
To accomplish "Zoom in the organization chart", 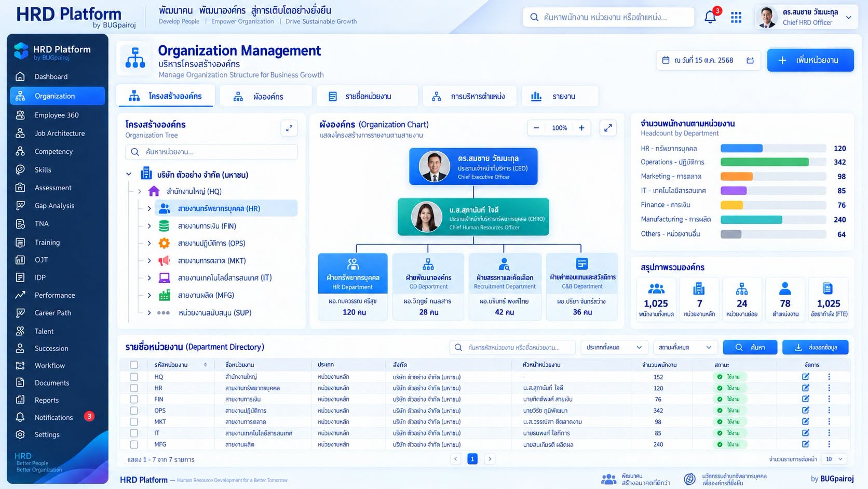I will (581, 128).
